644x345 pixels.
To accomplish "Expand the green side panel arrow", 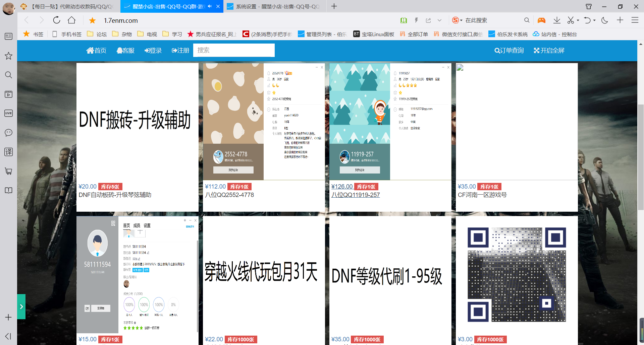I will coord(21,306).
